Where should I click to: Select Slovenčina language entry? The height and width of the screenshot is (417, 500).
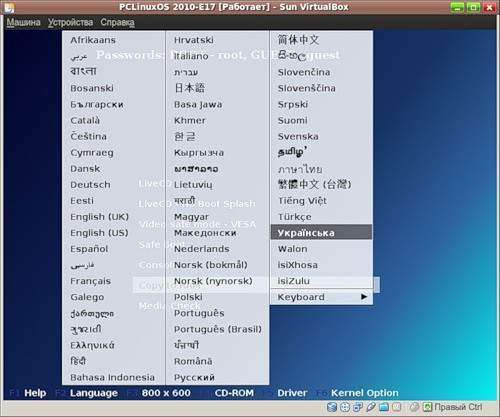click(x=304, y=72)
